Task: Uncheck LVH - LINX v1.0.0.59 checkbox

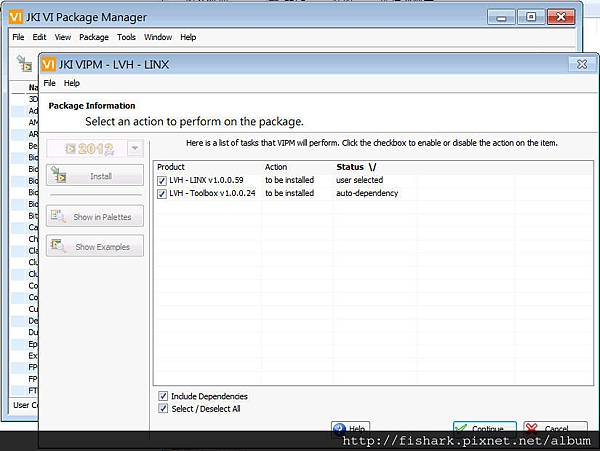Action: tap(162, 181)
